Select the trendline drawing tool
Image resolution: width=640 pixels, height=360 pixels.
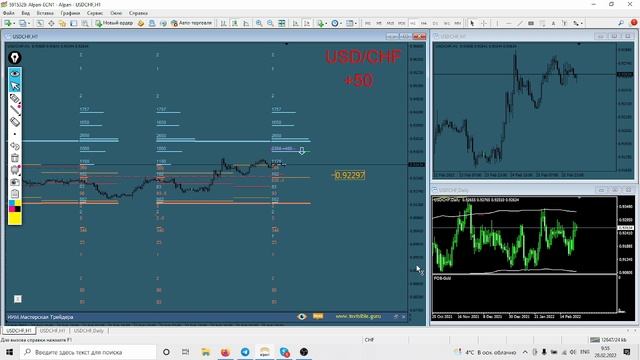[520, 23]
